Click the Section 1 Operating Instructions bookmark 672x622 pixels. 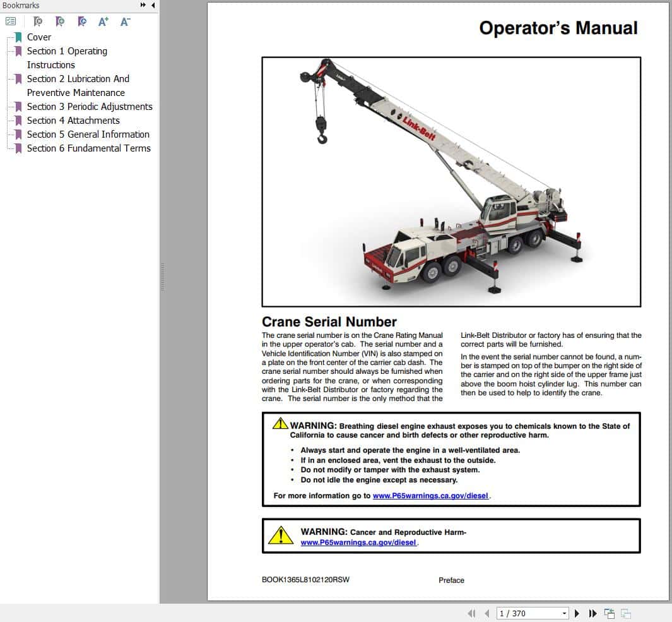point(67,57)
